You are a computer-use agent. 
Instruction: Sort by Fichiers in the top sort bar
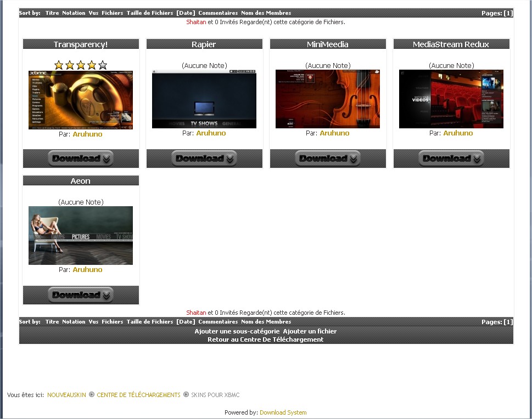[x=113, y=13]
